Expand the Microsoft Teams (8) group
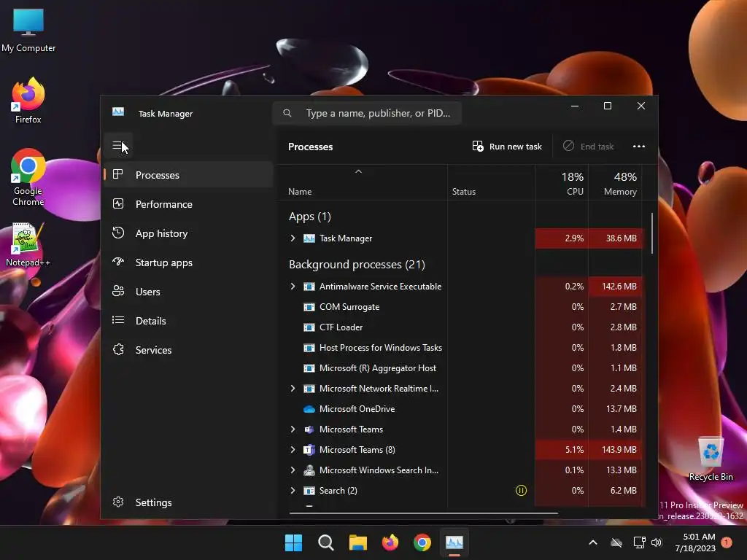 (293, 449)
